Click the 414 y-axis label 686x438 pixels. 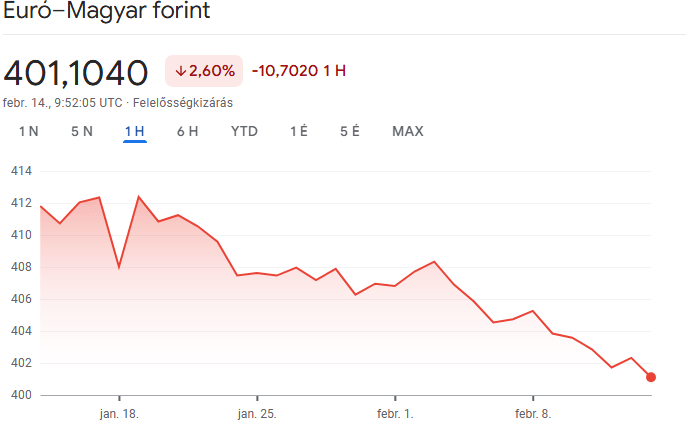click(21, 171)
